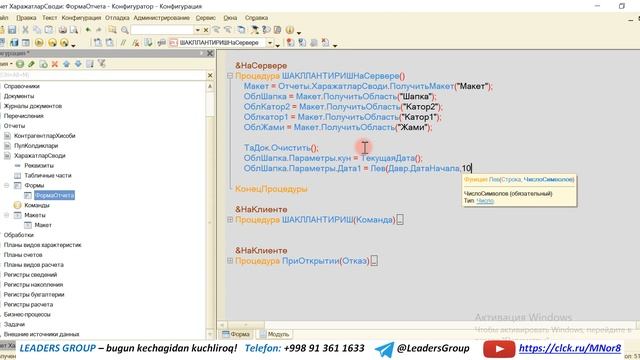This screenshot has height=360, width=640.
Task: Click the Copy object icon in configuration panel
Action: tap(43, 64)
